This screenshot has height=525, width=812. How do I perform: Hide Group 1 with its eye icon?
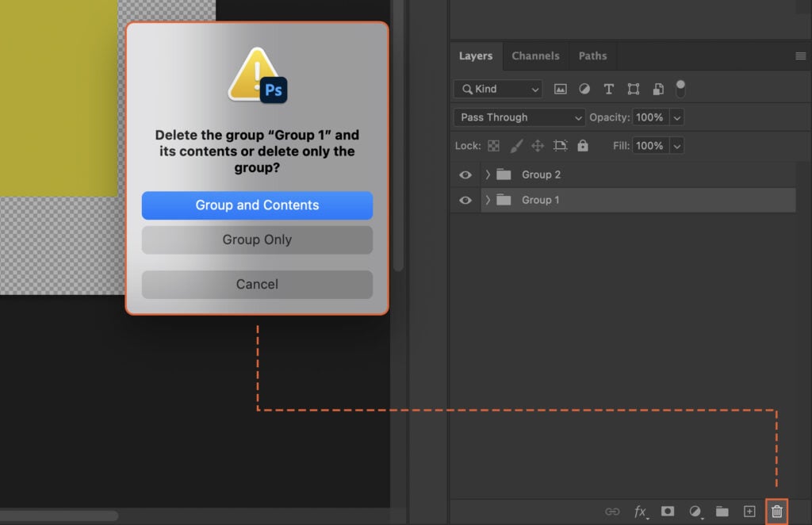pos(465,200)
